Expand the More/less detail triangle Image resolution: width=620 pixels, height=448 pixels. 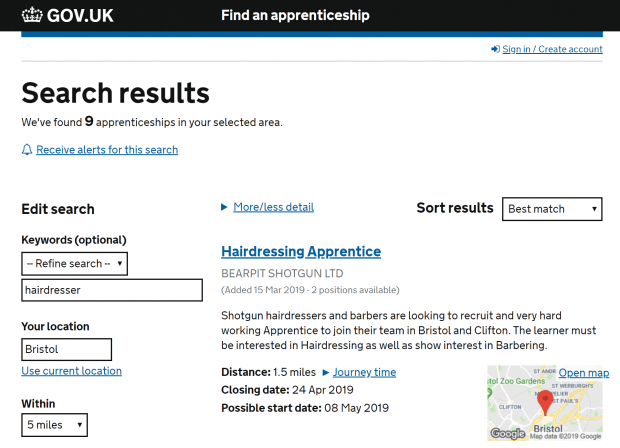225,207
